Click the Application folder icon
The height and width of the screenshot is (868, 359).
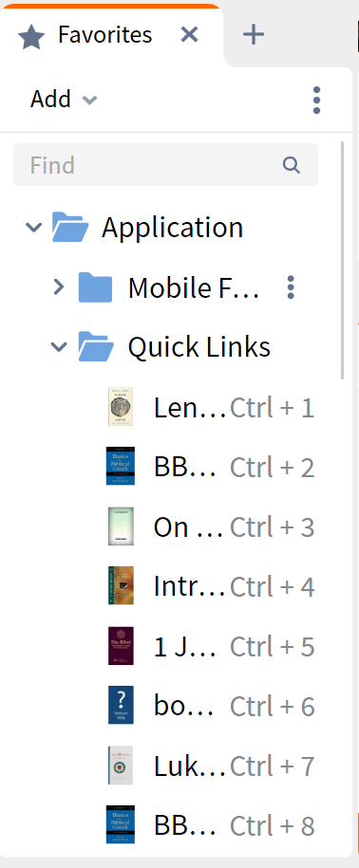tap(70, 227)
